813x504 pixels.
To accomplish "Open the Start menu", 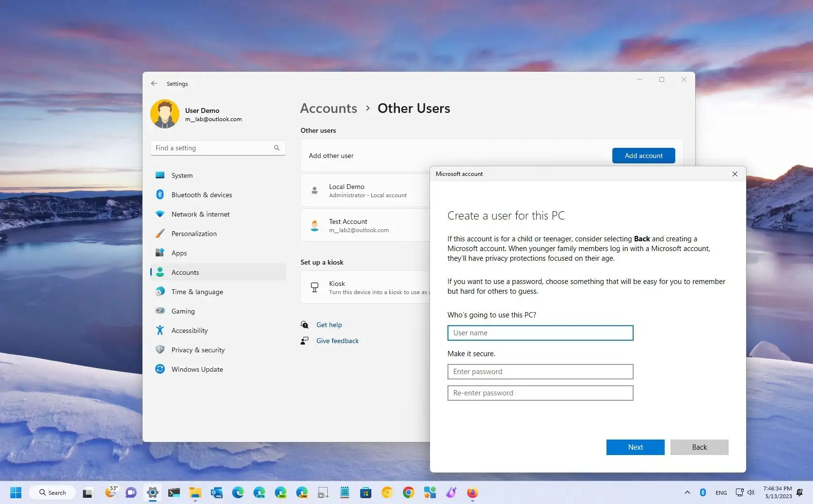I will 16,492.
